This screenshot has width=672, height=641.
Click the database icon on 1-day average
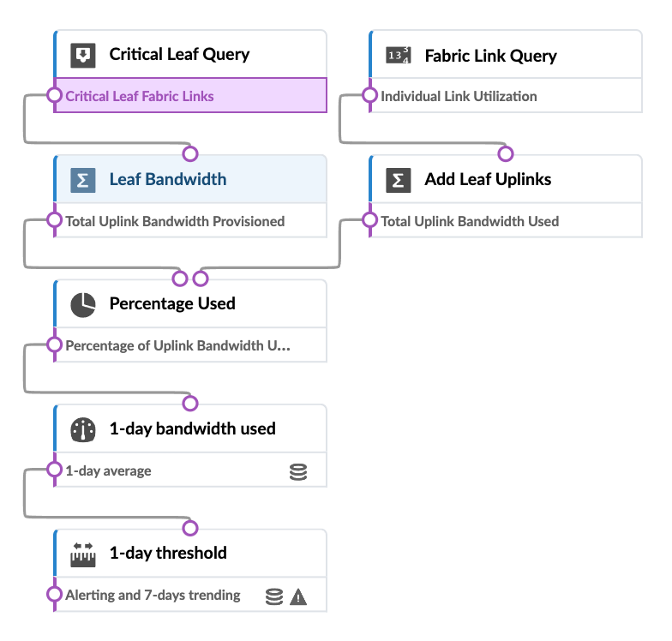click(298, 471)
